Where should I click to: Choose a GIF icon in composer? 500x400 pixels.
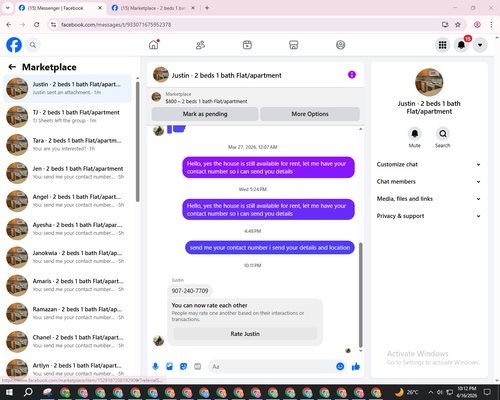click(198, 367)
